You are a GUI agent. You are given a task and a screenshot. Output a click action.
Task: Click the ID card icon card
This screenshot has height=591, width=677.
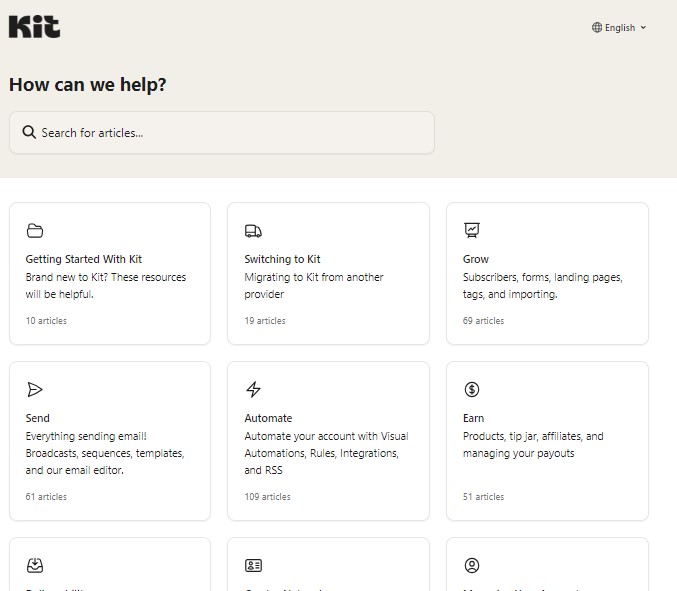[253, 566]
